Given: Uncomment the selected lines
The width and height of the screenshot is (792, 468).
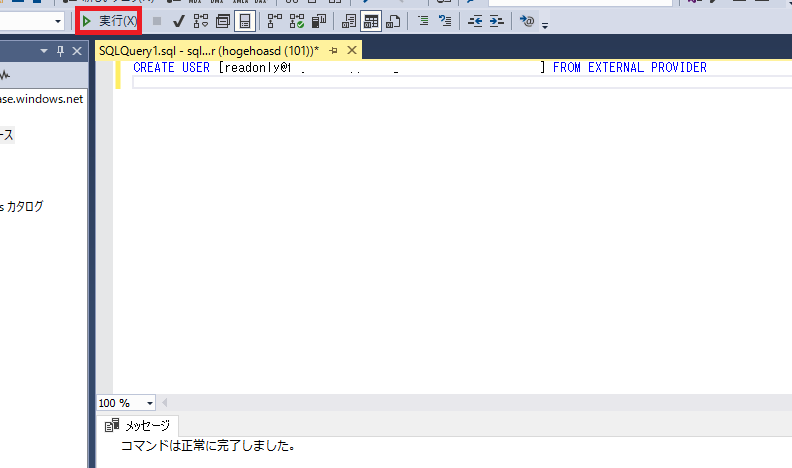Looking at the screenshot, I should tap(445, 21).
